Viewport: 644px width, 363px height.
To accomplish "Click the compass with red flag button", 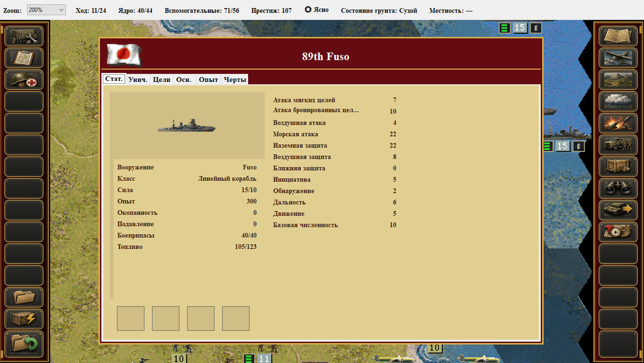I will pos(618,231).
